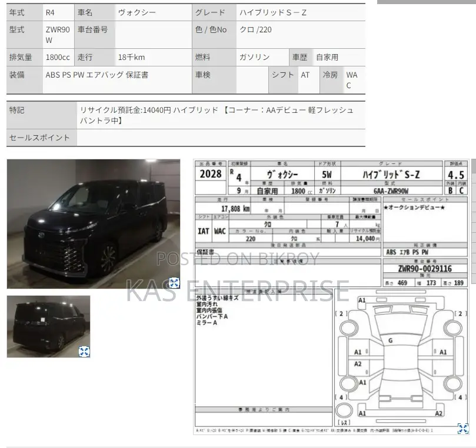476x448 pixels.
Task: Open the front view photo of black Voxy
Action: pos(94,224)
